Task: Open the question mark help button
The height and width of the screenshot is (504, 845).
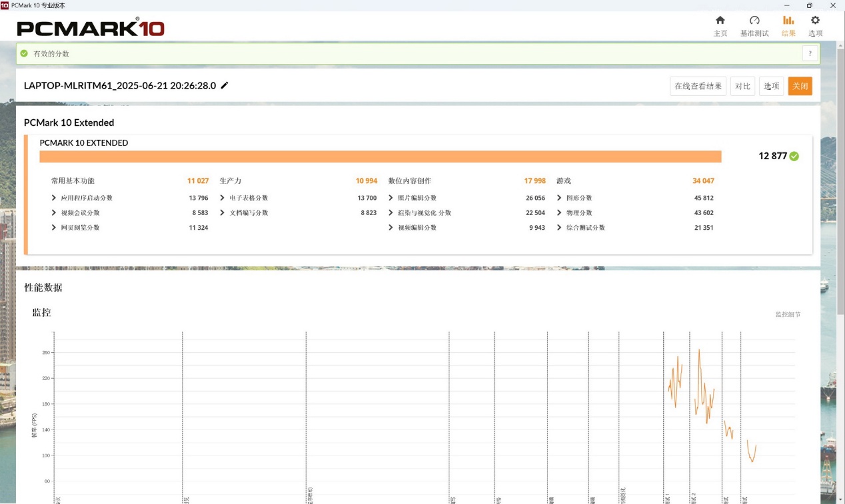Action: 810,54
